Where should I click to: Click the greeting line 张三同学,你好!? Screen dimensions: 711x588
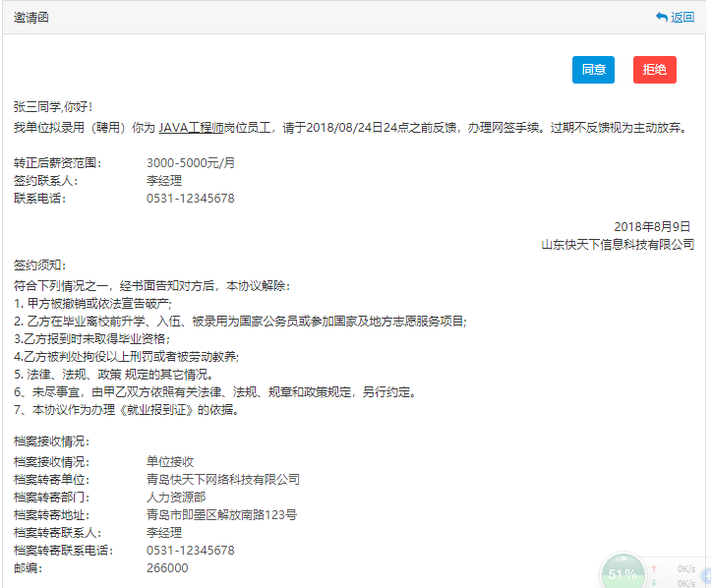coord(54,106)
